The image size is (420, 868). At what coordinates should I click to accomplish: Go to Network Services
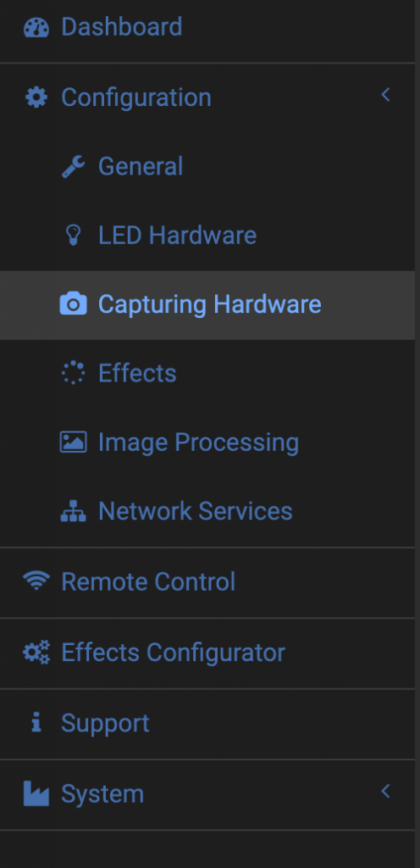[207, 511]
